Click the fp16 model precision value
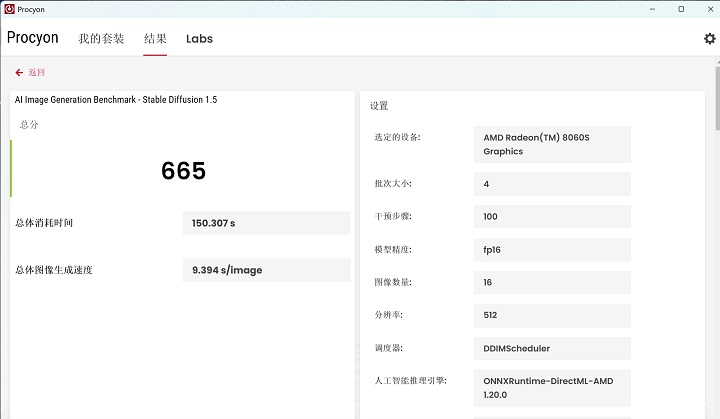The image size is (720, 419). 552,249
